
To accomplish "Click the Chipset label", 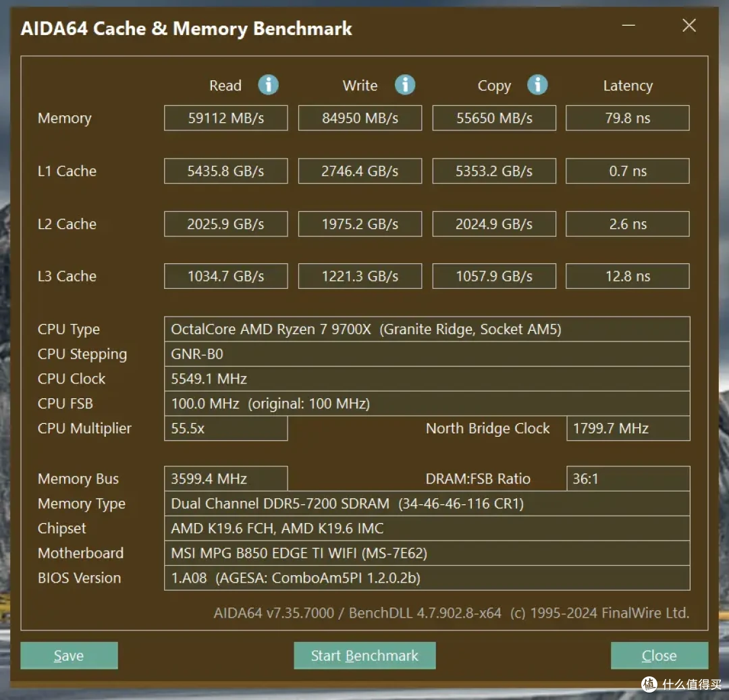I will pyautogui.click(x=62, y=529).
